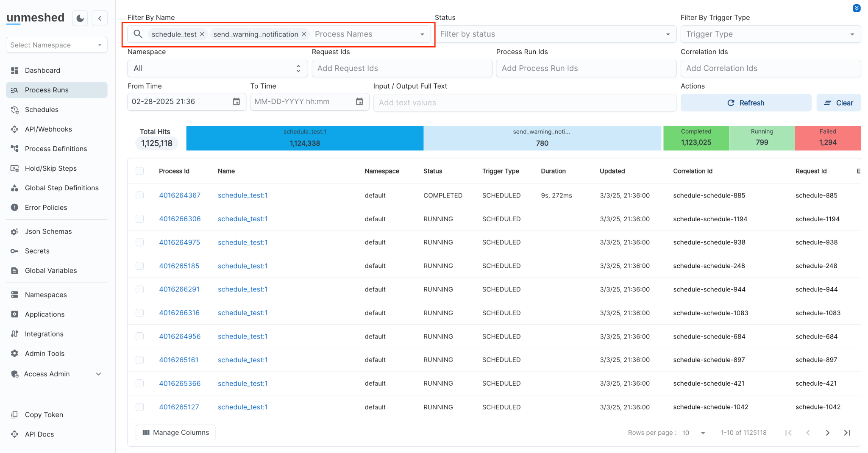Open Hold/Skip Steps using its icon
Screen dimensions: 868x453
tap(14, 168)
